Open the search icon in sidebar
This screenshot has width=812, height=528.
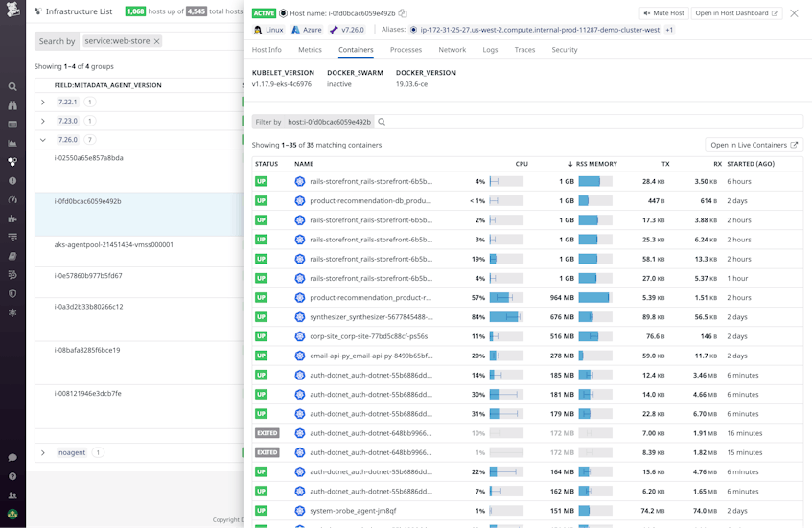tap(12, 86)
